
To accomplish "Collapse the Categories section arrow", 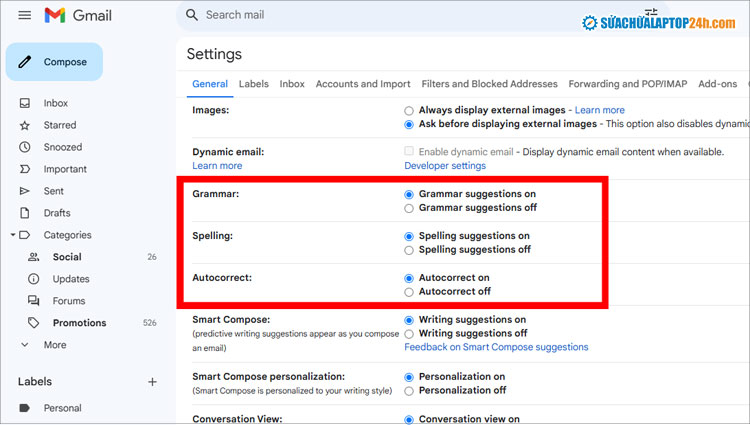I will (x=12, y=235).
